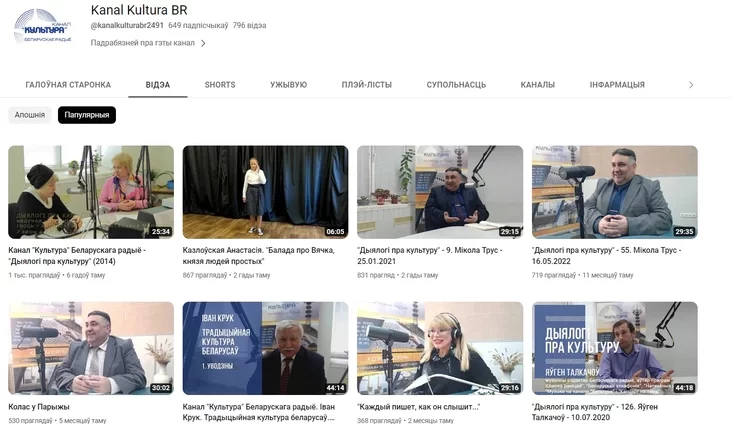Click '867 праглядаў • 2 гады таму' metadata

(226, 276)
